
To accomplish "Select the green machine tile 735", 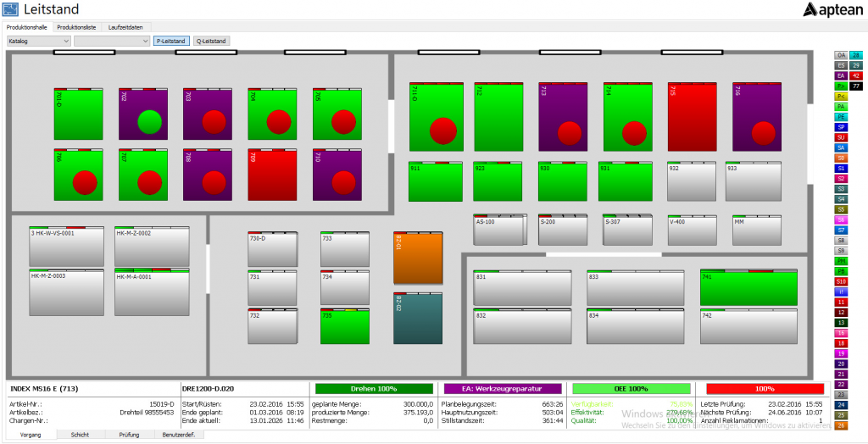I will (x=344, y=326).
